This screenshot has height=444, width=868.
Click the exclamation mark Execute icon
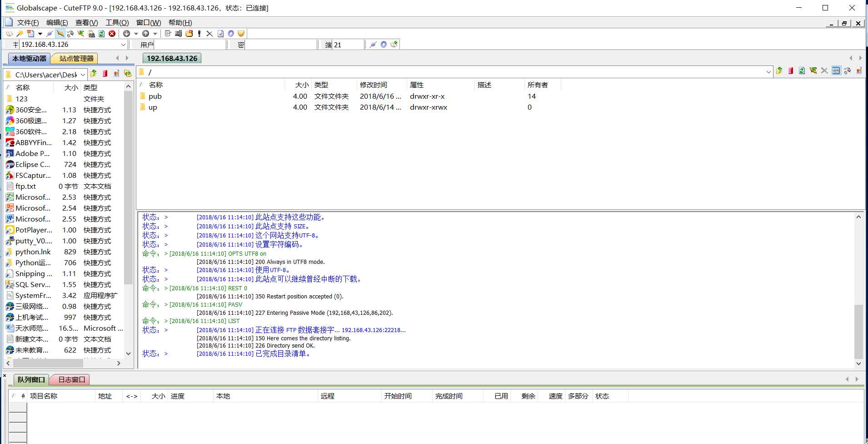tap(199, 34)
